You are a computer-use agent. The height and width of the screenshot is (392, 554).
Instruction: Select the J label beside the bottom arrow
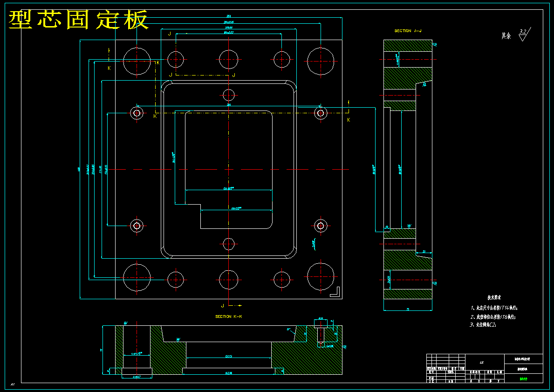click(x=223, y=306)
